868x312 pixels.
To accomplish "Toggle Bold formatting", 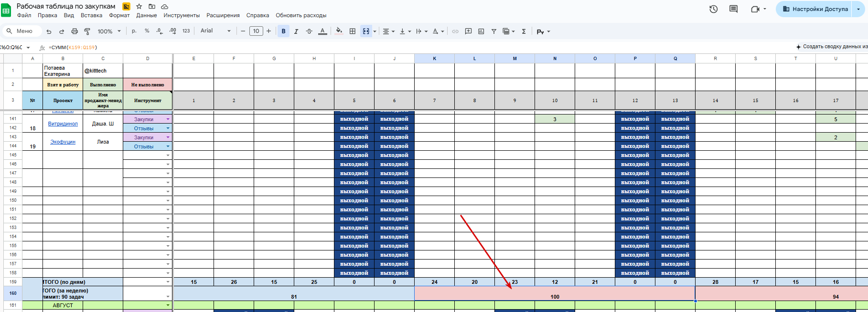I will pyautogui.click(x=284, y=31).
